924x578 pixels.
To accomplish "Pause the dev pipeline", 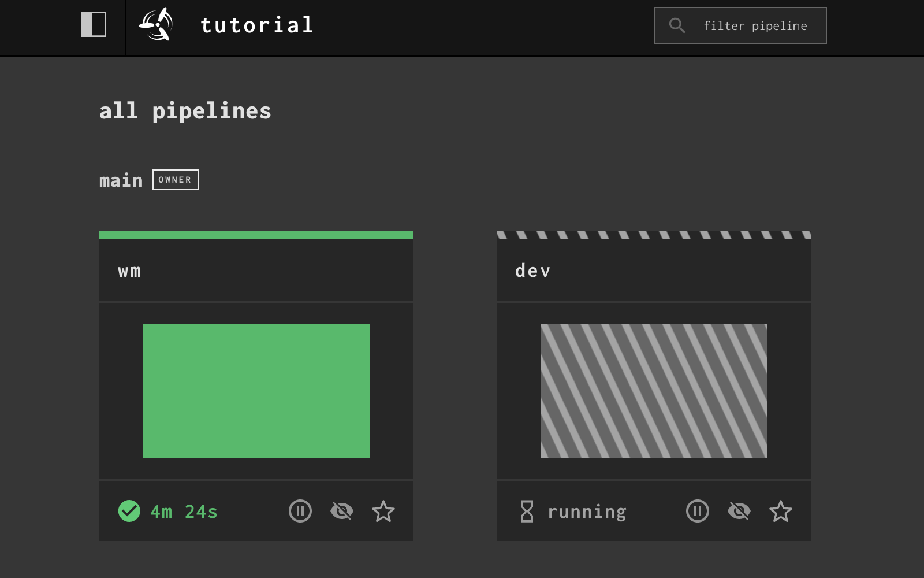I will click(x=698, y=511).
